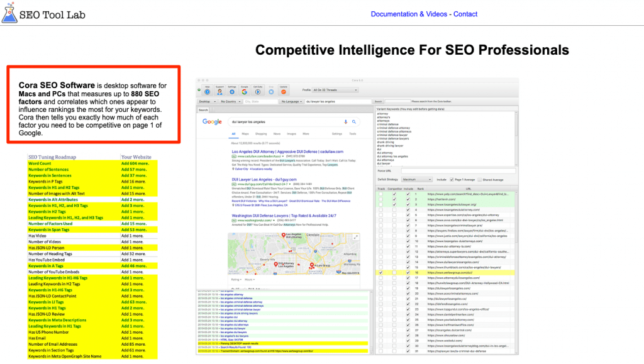Open Deficit Strategy Maximum dropdown
The image size is (644, 364).
point(417,180)
